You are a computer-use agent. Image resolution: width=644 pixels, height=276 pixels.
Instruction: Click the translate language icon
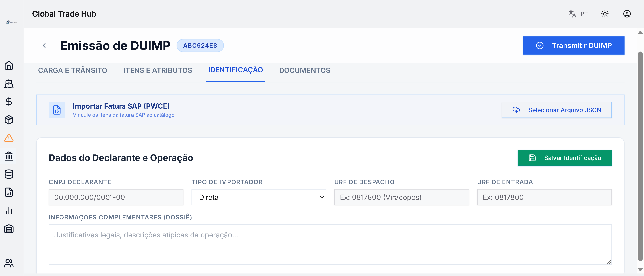pos(572,14)
